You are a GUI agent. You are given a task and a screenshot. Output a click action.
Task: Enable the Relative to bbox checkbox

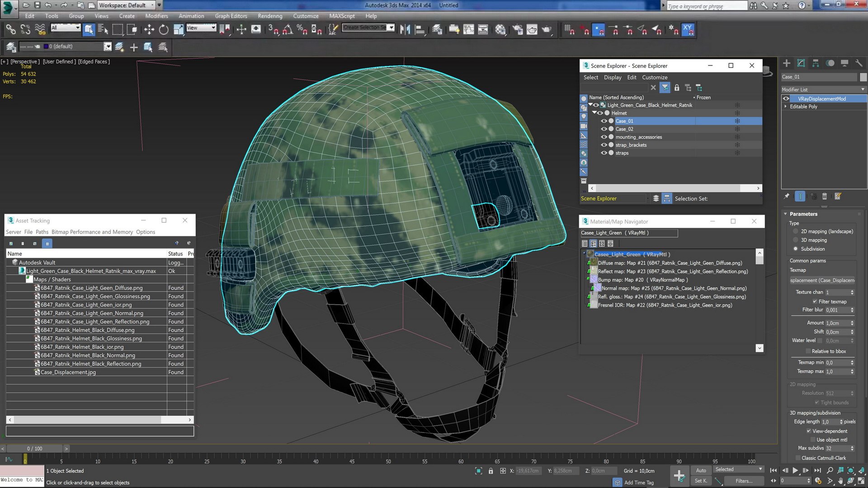tap(808, 351)
